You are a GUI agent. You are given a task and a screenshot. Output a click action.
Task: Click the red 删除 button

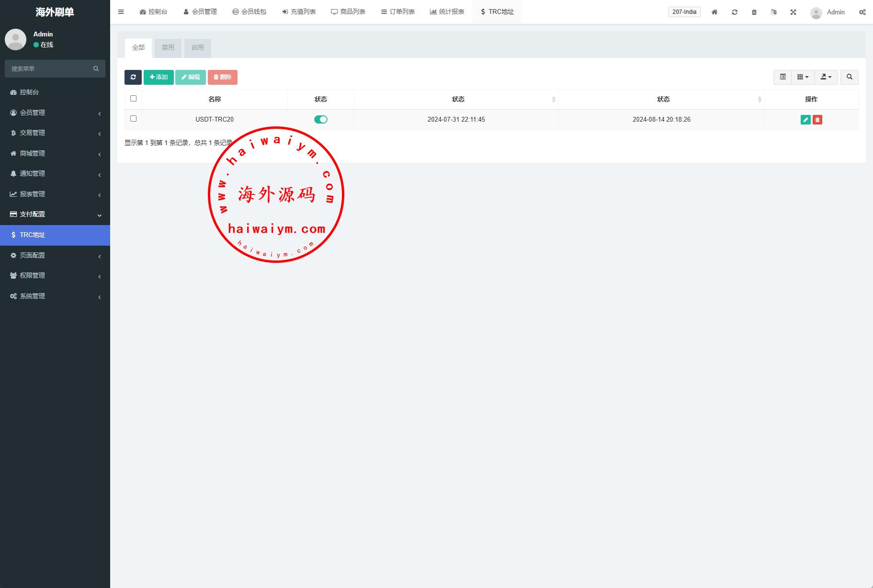[222, 77]
